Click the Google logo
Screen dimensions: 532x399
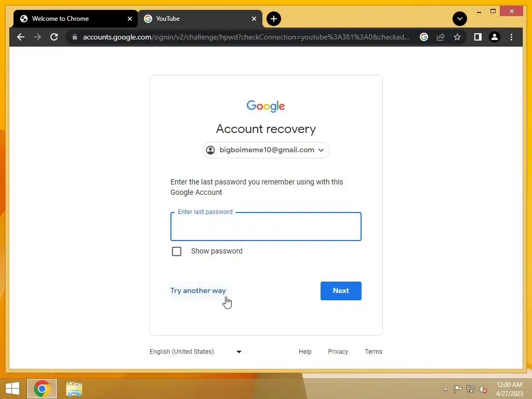tap(265, 106)
